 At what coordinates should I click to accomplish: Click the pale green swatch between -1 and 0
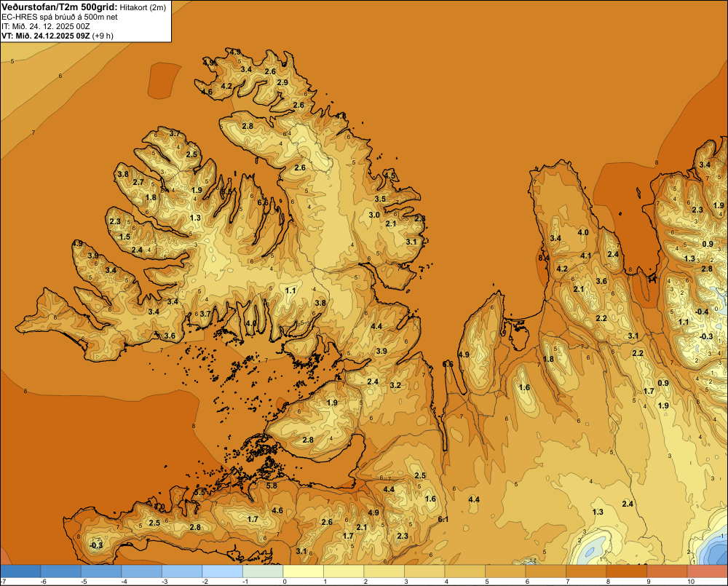coord(263,571)
